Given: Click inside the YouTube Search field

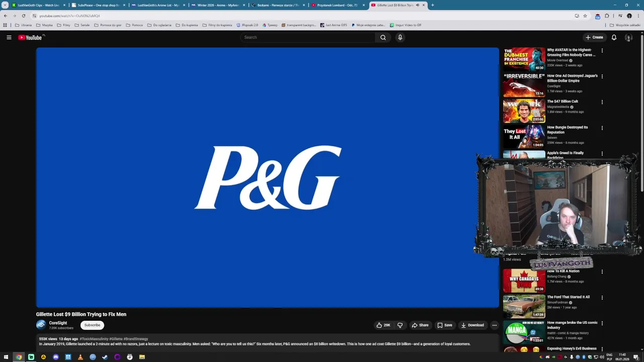Looking at the screenshot, I should click(x=308, y=37).
